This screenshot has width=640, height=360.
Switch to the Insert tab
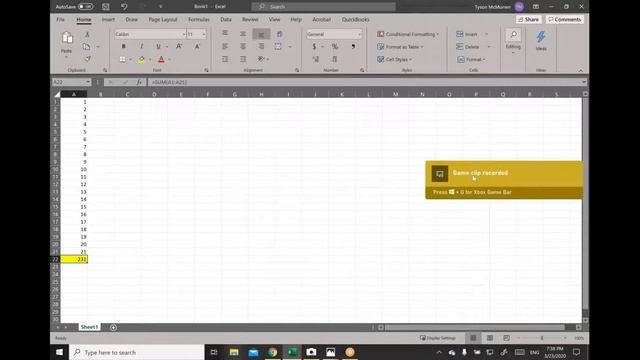pos(108,20)
